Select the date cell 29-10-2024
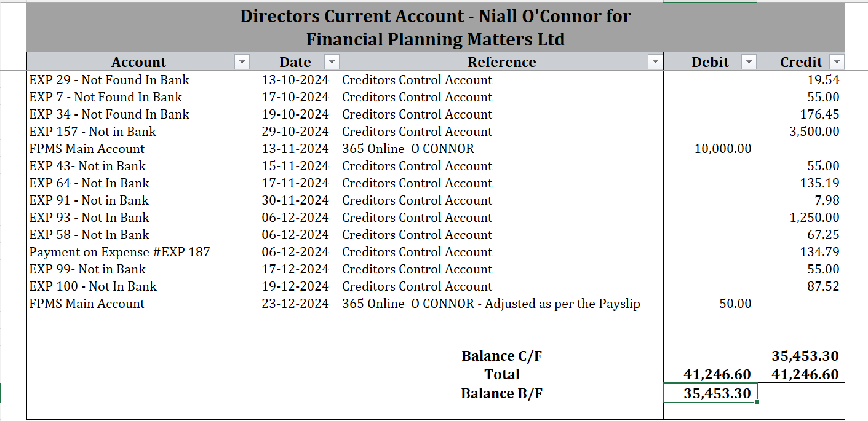 click(295, 132)
